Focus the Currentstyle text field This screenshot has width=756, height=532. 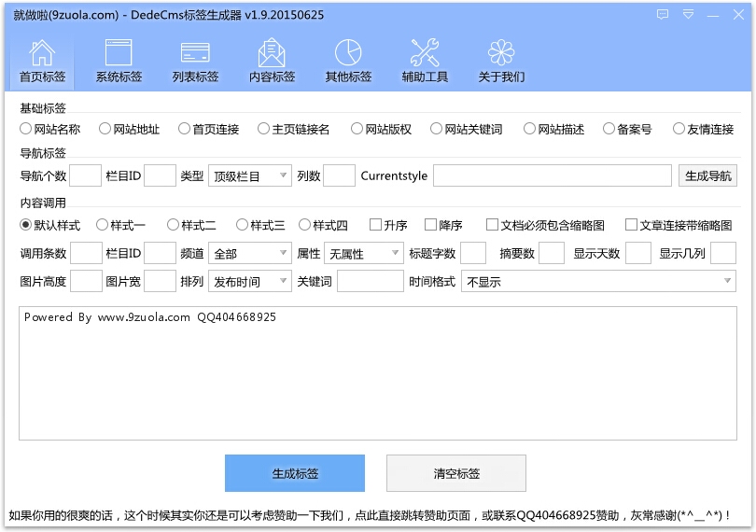click(552, 175)
